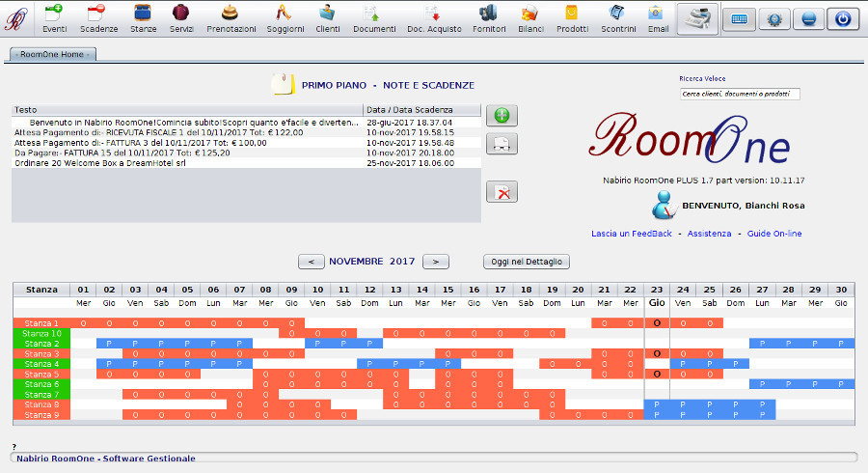The image size is (868, 473).
Task: Click Stanza 1 cell on day 23
Action: click(657, 323)
